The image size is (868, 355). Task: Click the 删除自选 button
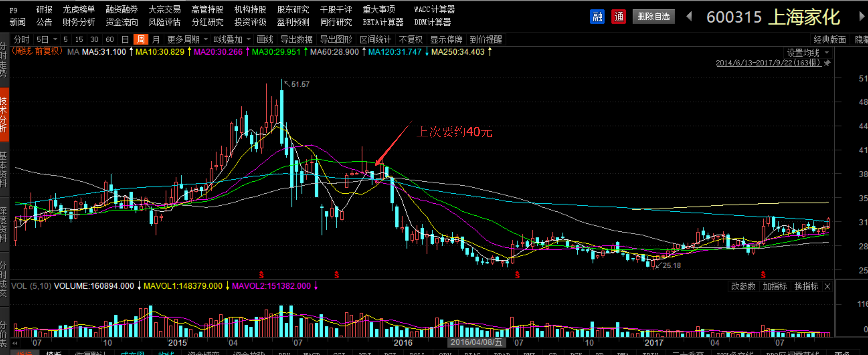click(653, 17)
